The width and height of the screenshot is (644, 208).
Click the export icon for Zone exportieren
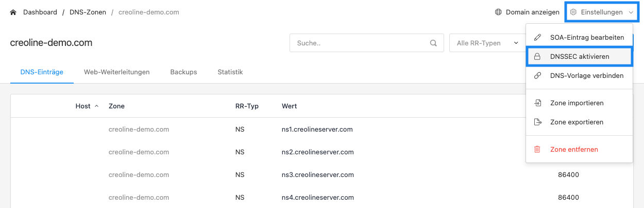(537, 122)
